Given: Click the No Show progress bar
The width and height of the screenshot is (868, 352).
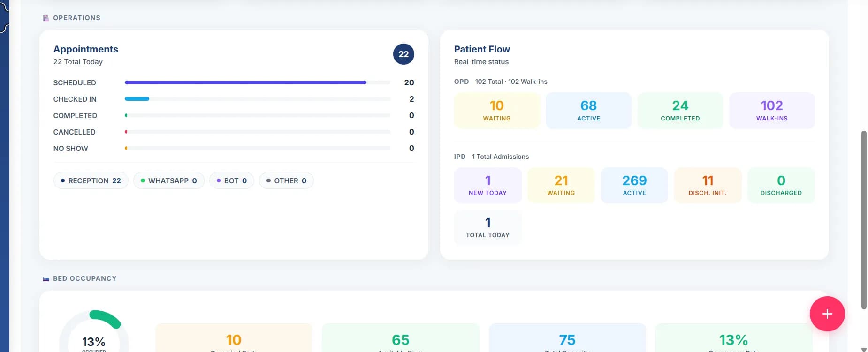Looking at the screenshot, I should coord(258,148).
